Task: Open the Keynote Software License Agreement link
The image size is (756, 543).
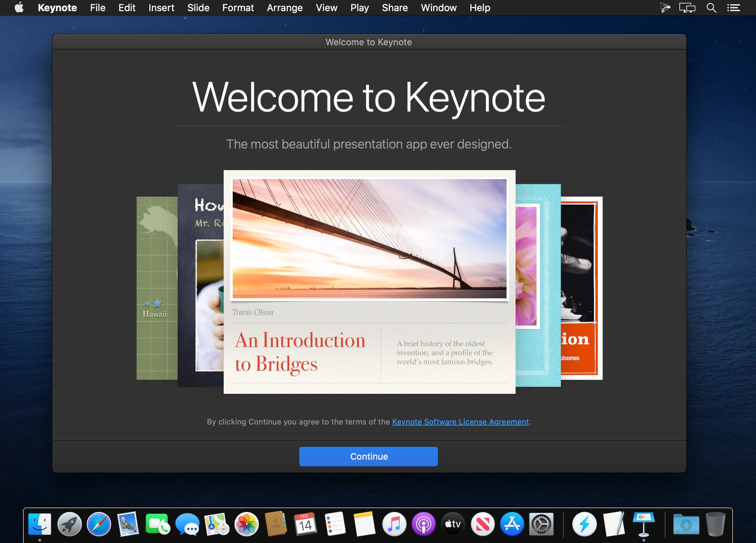Action: [x=460, y=421]
